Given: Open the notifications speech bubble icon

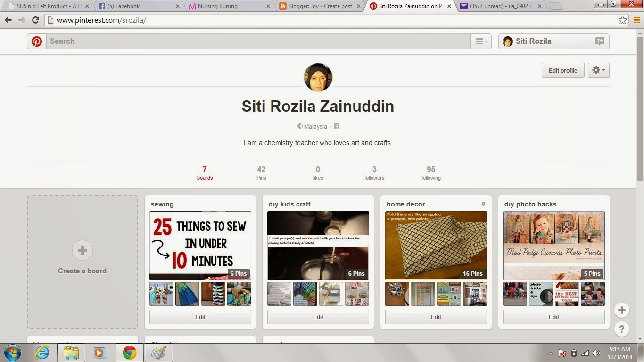Looking at the screenshot, I should (600, 41).
